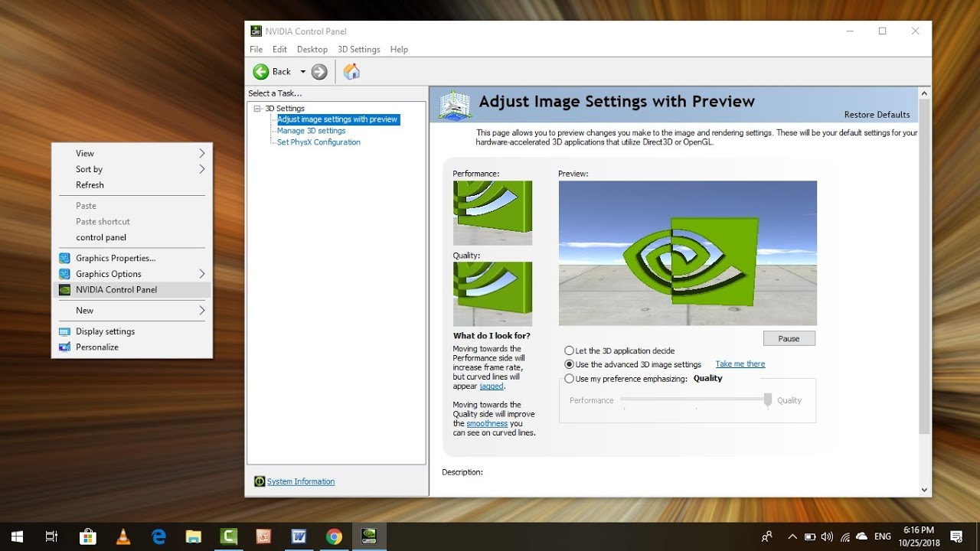Viewport: 980px width, 551px height.
Task: Open the 3D Settings menu
Action: (359, 49)
